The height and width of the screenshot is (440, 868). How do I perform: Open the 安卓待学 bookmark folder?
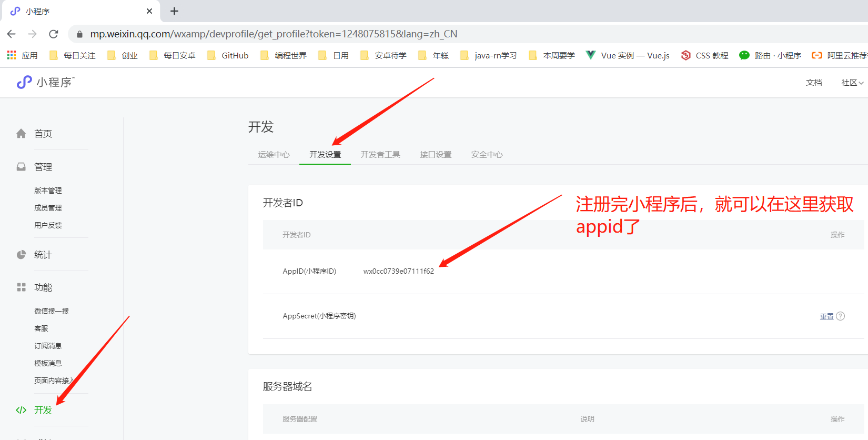click(383, 55)
